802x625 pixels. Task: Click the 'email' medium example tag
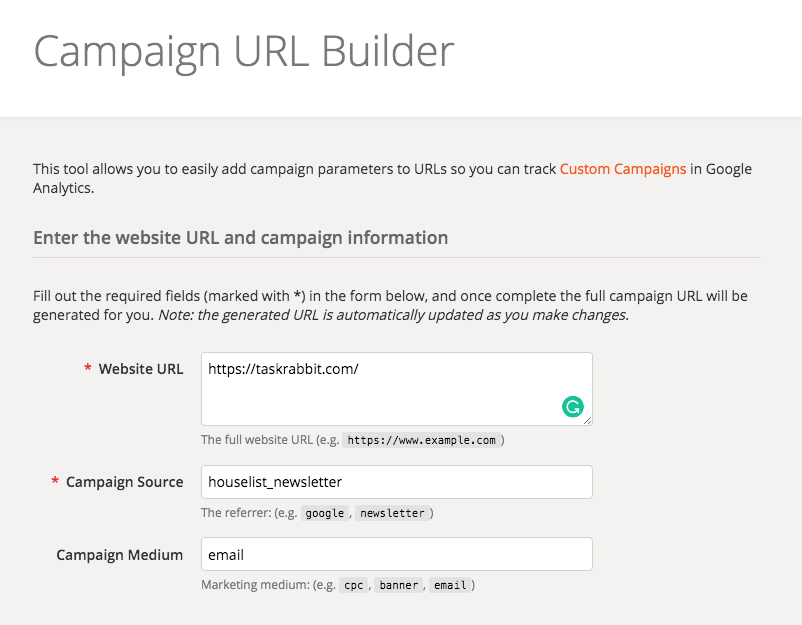[x=450, y=585]
